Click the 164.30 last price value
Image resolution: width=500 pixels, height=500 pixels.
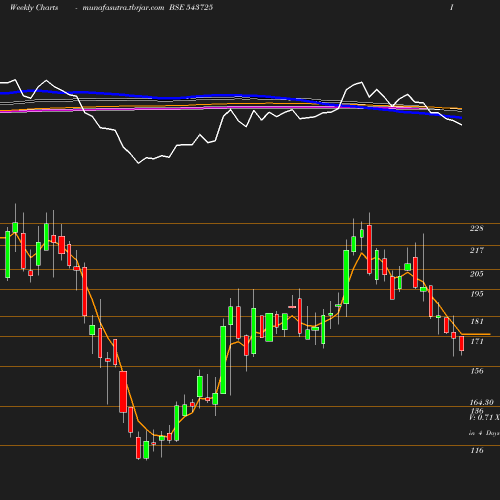[482, 402]
